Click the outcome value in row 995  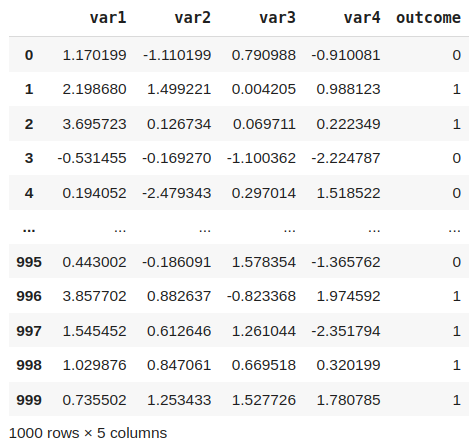[x=457, y=262]
